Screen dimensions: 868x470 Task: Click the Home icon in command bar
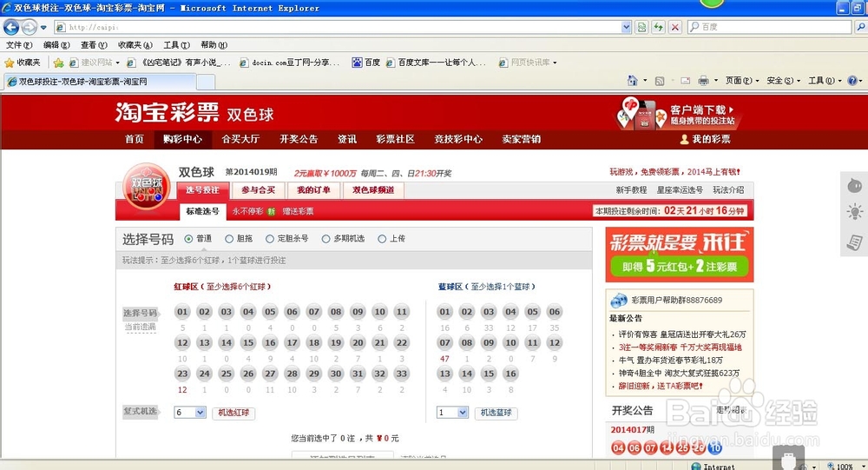[632, 81]
